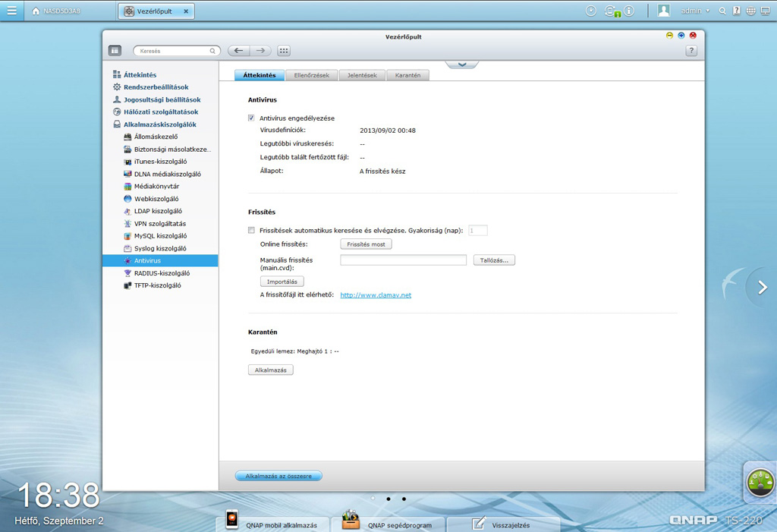Click the Tallózás... browse button
Viewport: 777px width, 532px height.
pyautogui.click(x=494, y=260)
